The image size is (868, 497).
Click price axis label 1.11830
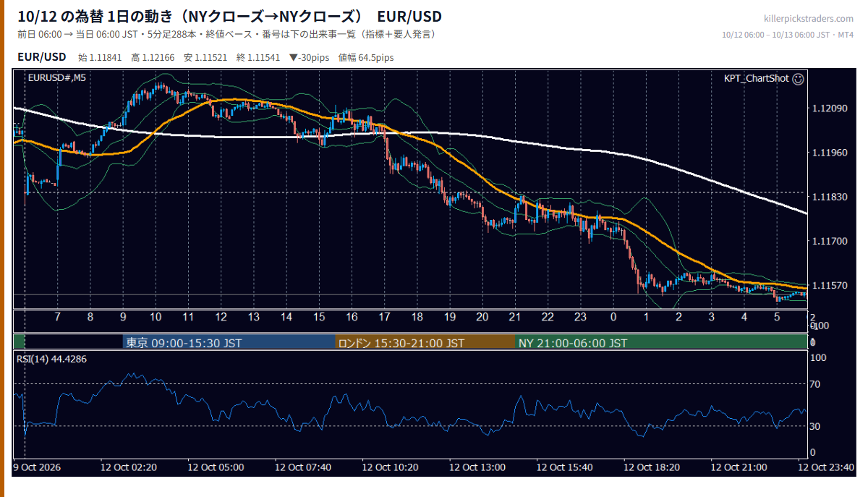tap(830, 197)
